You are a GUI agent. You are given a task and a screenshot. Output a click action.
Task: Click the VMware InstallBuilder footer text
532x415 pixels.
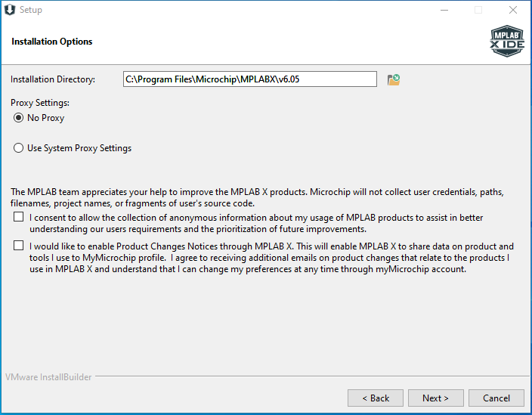[x=48, y=377]
